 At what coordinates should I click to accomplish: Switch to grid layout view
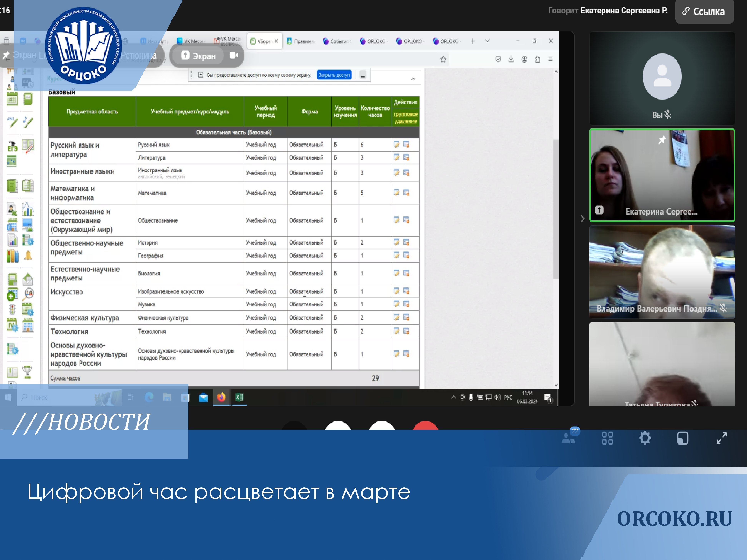[607, 438]
